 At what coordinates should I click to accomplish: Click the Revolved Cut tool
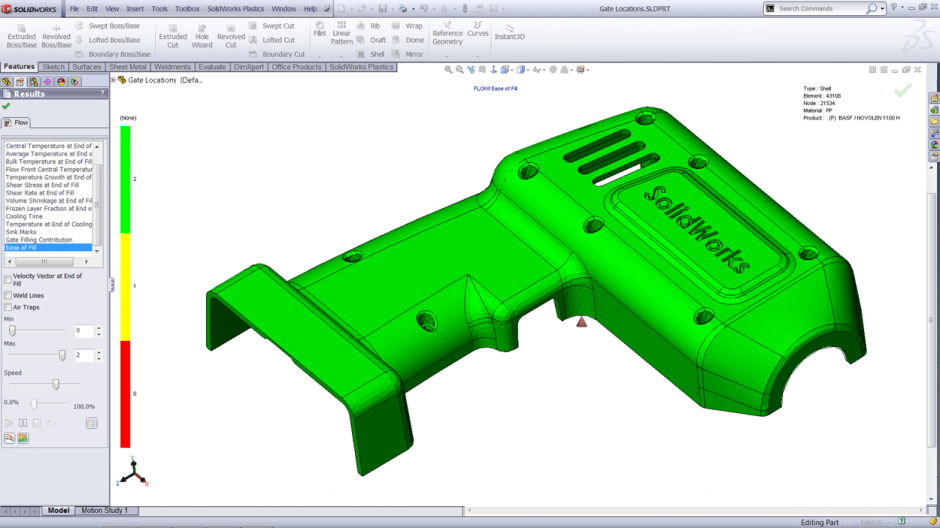[x=231, y=37]
